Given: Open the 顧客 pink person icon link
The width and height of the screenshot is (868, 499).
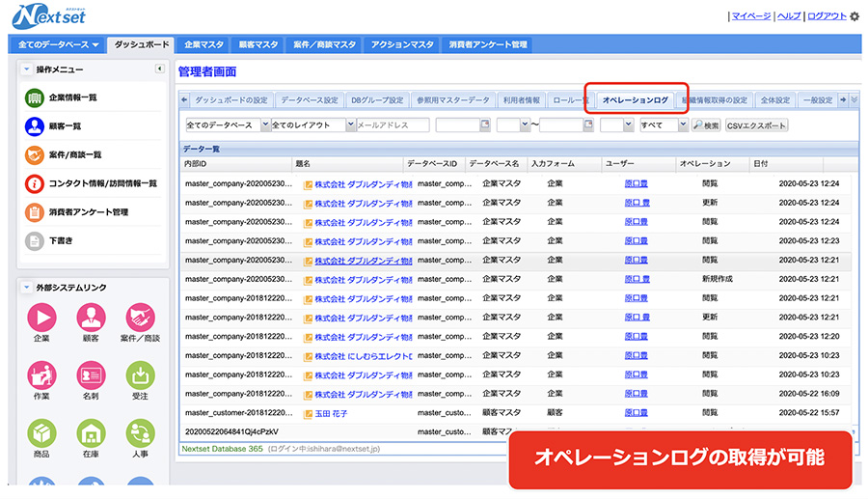Looking at the screenshot, I should [x=91, y=318].
